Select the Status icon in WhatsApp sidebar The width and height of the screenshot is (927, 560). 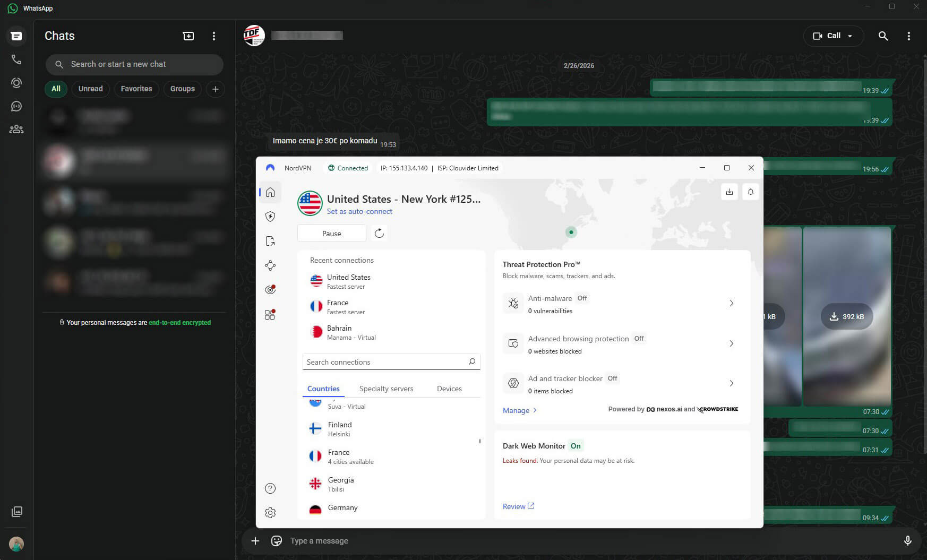click(x=16, y=83)
